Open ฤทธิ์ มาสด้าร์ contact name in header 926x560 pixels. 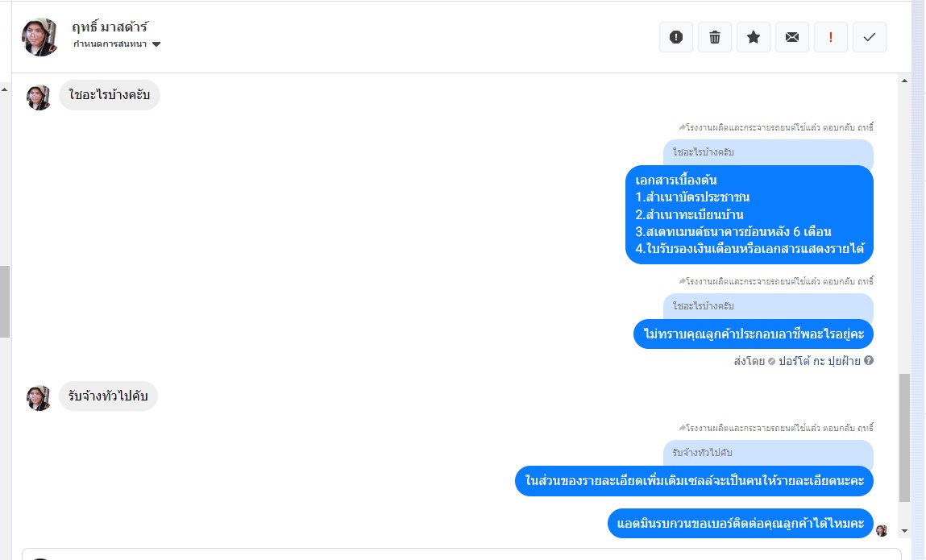click(110, 27)
